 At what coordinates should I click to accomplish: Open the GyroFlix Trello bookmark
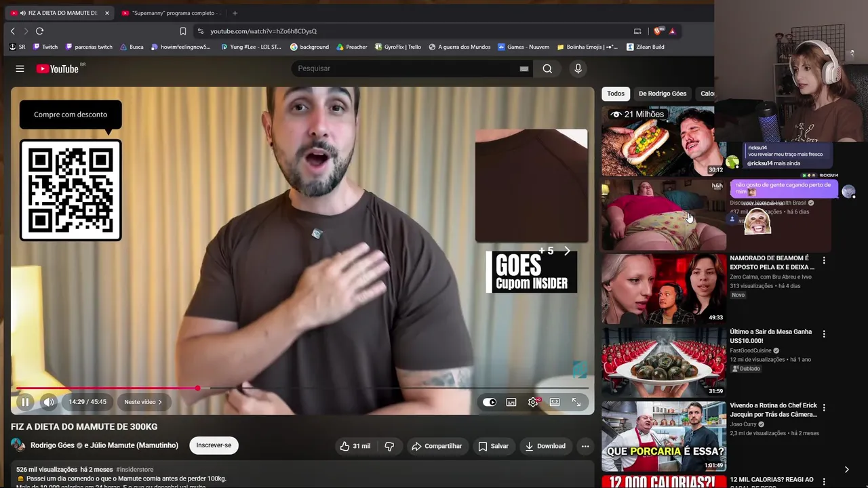click(397, 47)
